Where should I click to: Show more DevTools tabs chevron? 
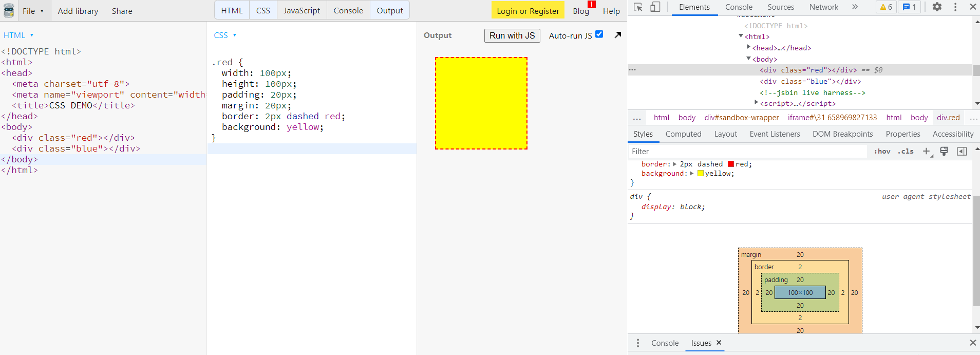coord(855,7)
